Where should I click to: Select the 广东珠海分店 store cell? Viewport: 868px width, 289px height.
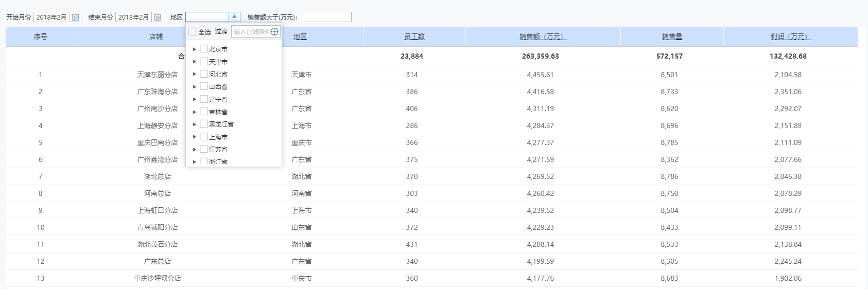pyautogui.click(x=158, y=92)
